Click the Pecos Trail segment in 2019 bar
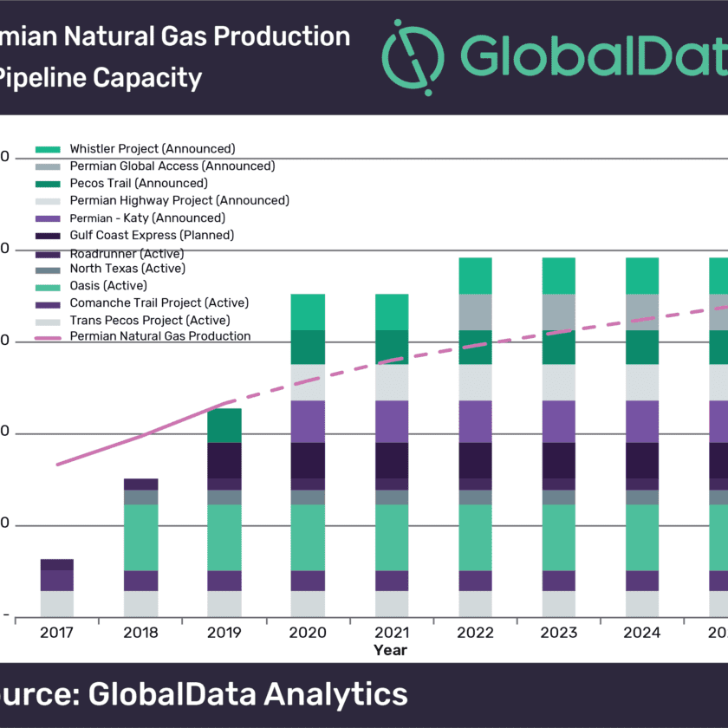Screen dimensions: 728x728 coord(224,426)
